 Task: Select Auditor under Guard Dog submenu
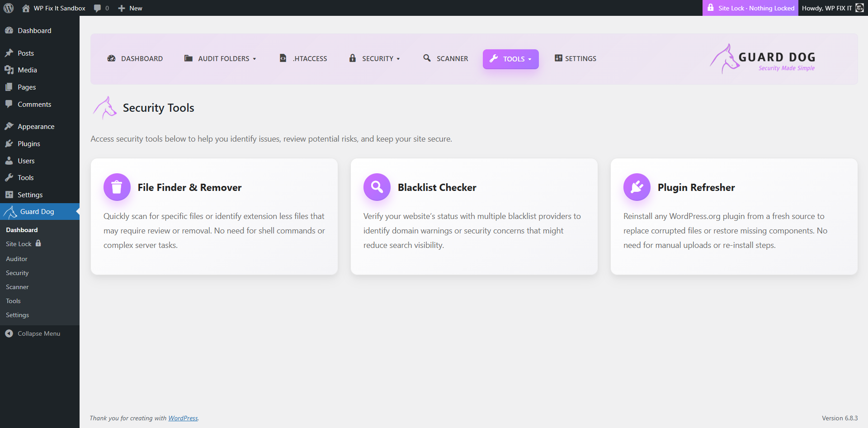pyautogui.click(x=17, y=259)
